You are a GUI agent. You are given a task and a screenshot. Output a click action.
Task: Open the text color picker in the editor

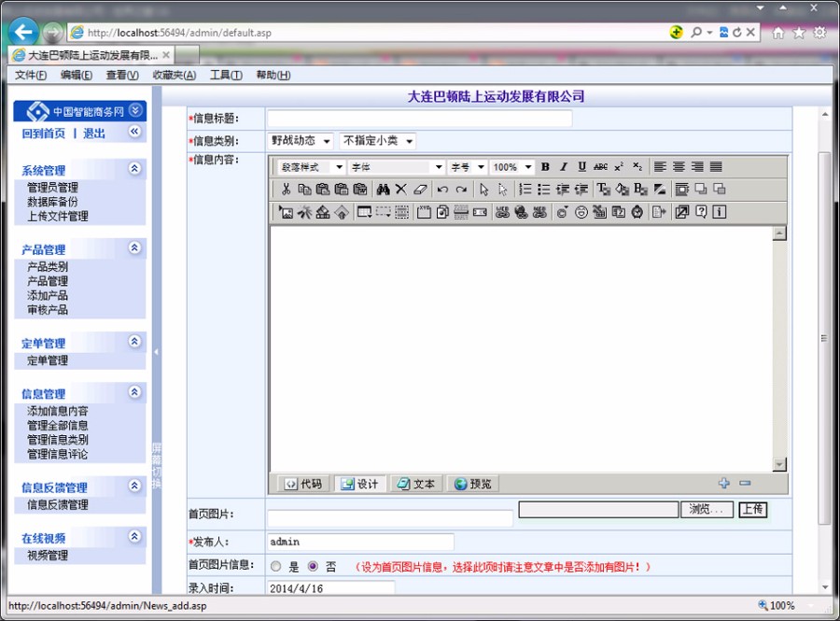(603, 188)
